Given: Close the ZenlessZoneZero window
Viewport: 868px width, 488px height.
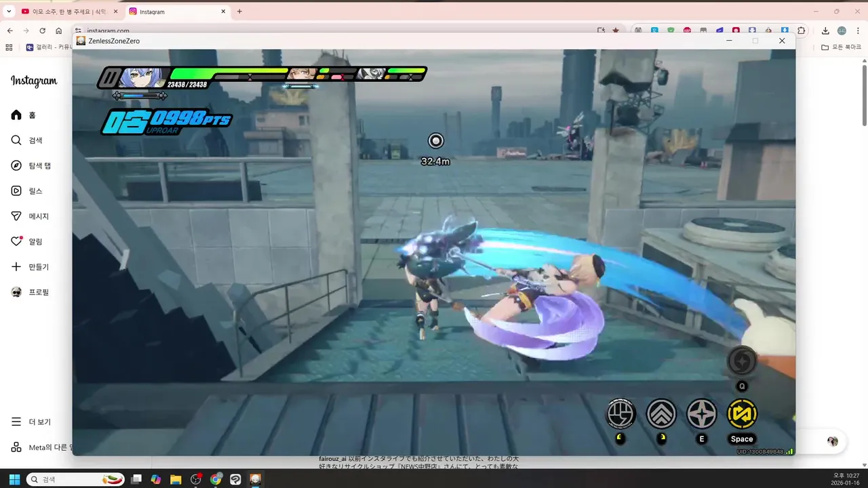Looking at the screenshot, I should tap(782, 41).
